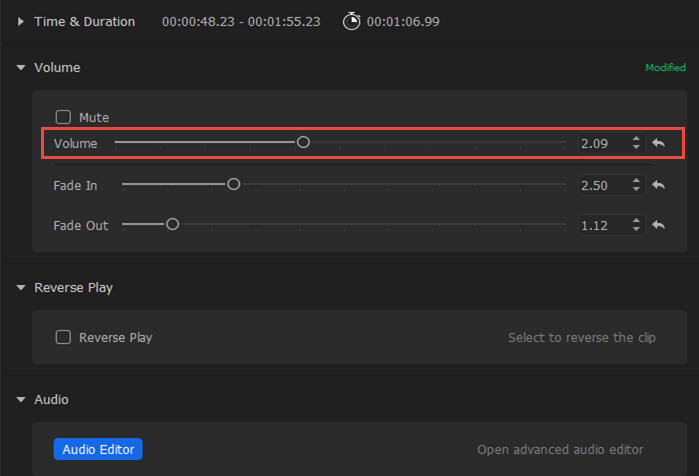This screenshot has height=476, width=699.
Task: Click the Fade In value field 2.50
Action: coord(602,185)
